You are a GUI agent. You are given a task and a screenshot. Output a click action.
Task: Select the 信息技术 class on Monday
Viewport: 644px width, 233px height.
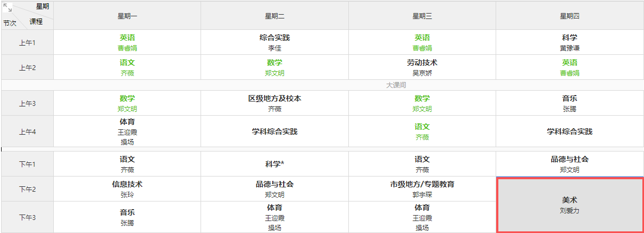tap(127, 189)
